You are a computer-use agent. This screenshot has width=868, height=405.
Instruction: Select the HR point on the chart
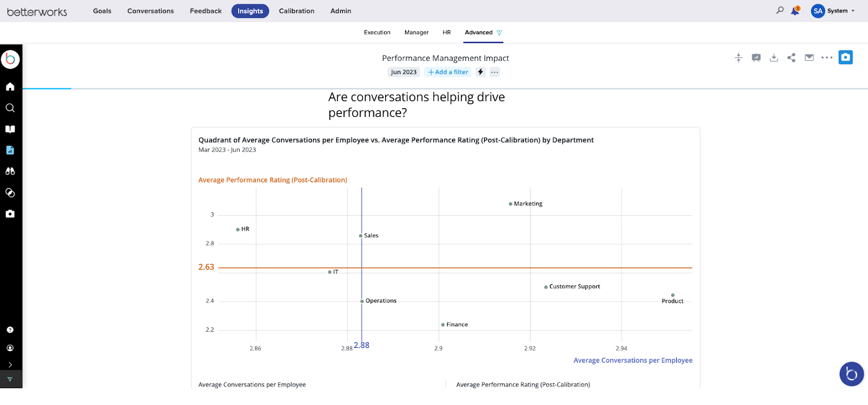pyautogui.click(x=238, y=230)
